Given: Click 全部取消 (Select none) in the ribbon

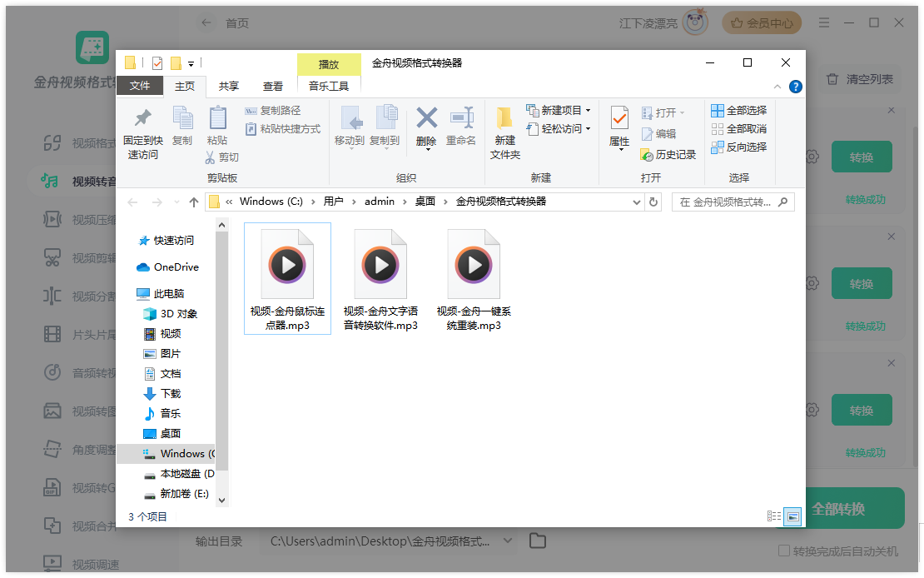Looking at the screenshot, I should pos(739,128).
